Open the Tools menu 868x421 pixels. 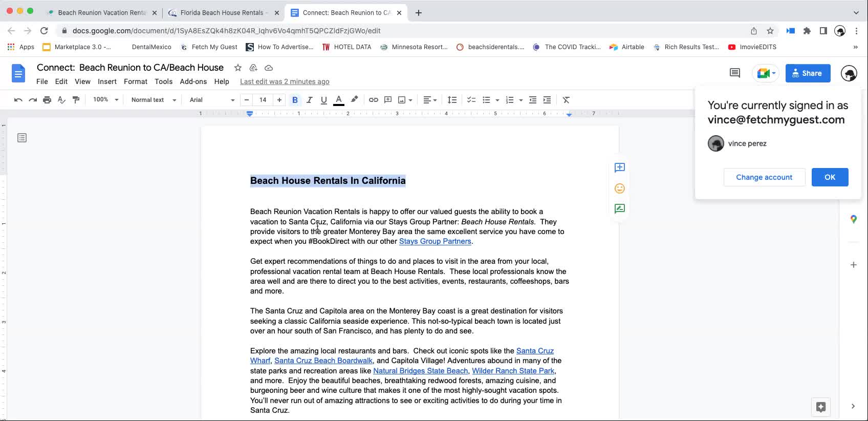[164, 81]
